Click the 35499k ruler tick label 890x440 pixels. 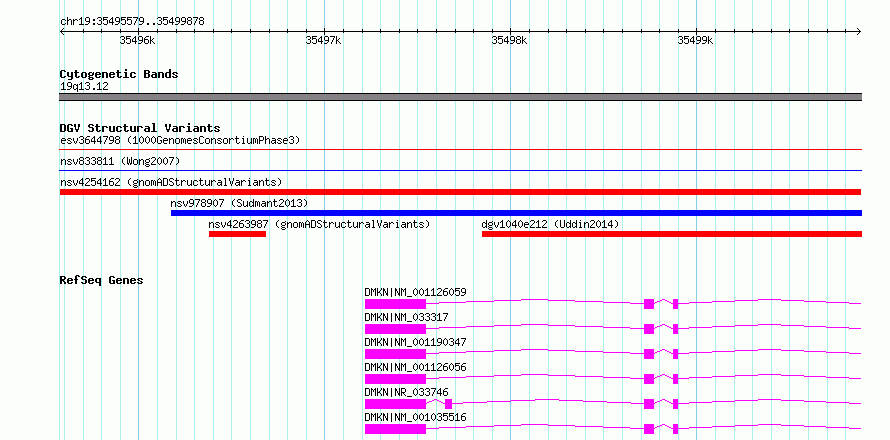(x=696, y=40)
